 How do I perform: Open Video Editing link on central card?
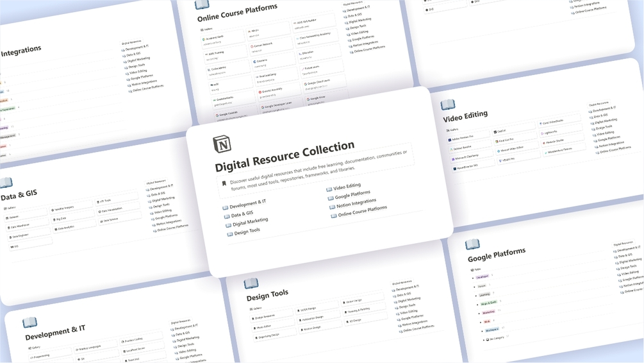coord(347,187)
